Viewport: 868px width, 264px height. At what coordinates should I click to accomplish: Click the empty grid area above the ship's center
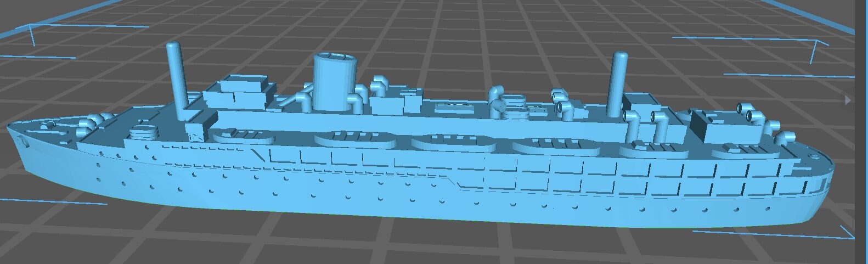439,33
